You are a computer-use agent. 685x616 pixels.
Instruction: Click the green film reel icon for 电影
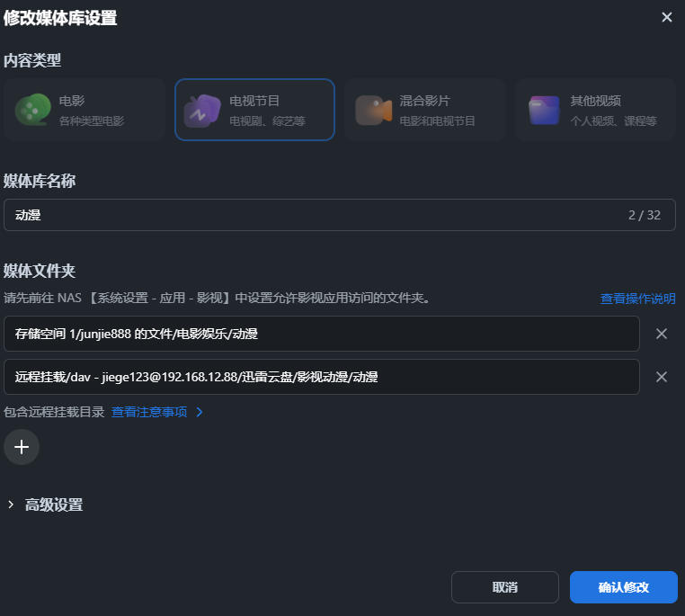32,110
